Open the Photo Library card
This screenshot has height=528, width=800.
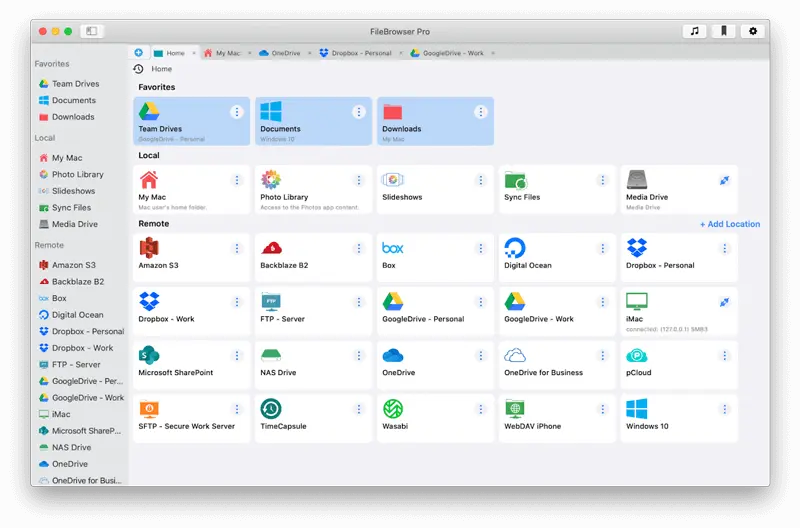(x=313, y=190)
